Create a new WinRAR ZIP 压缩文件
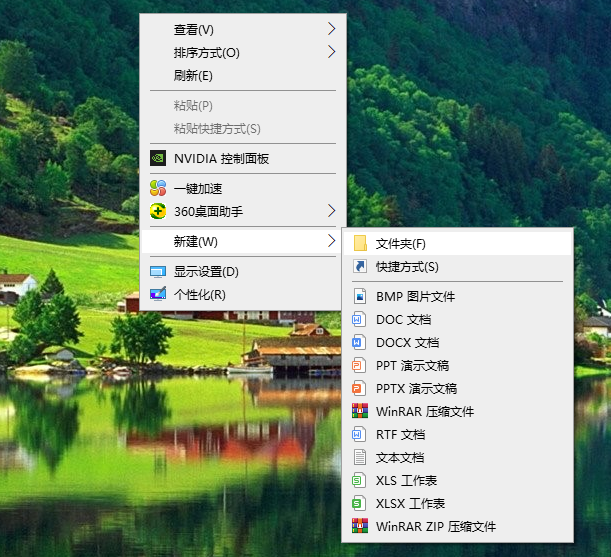 coord(457,527)
